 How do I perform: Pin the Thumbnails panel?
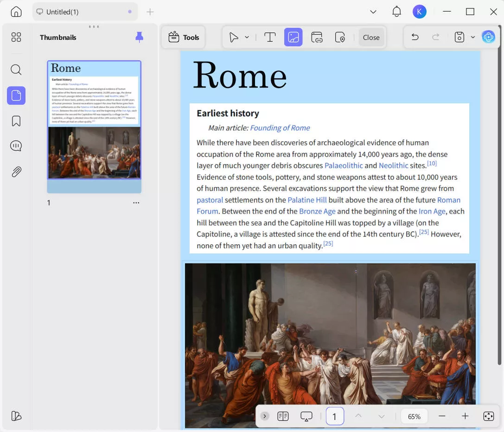tap(140, 38)
